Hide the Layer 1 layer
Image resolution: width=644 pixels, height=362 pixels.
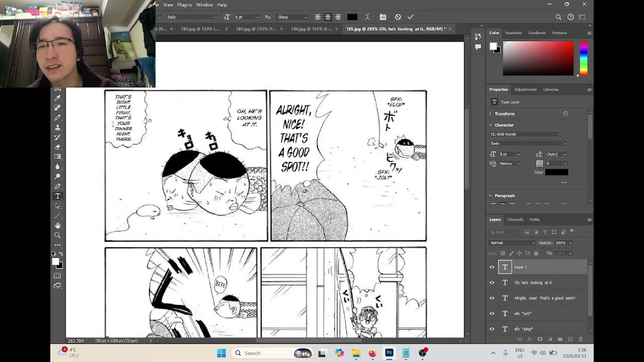(x=492, y=267)
